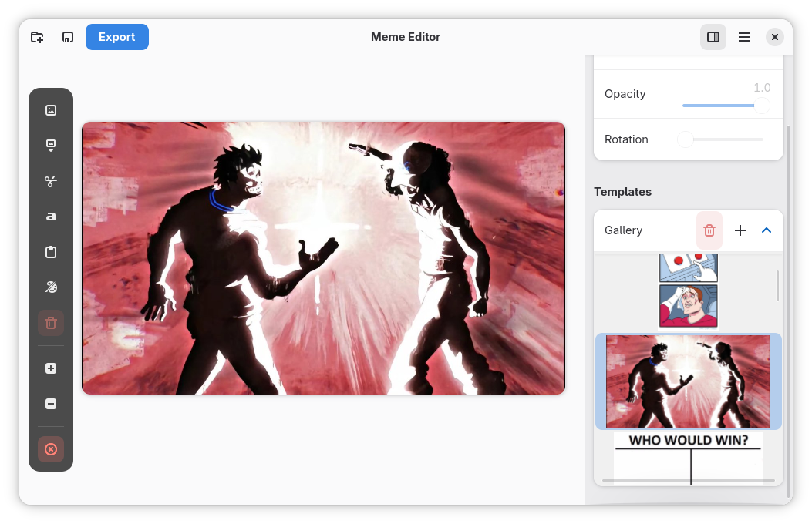Select the red fighting silhouettes template
Screen dimensions: 812x524
coord(688,381)
